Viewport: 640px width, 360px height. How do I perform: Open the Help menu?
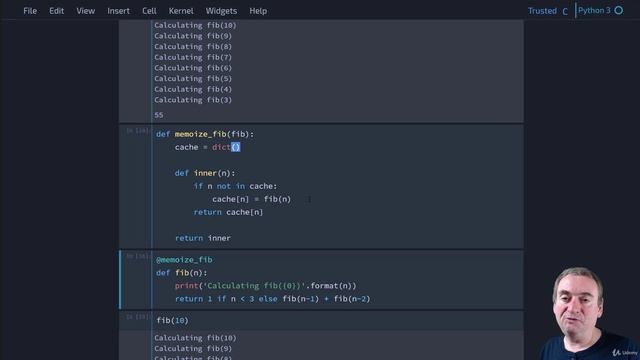pos(258,11)
